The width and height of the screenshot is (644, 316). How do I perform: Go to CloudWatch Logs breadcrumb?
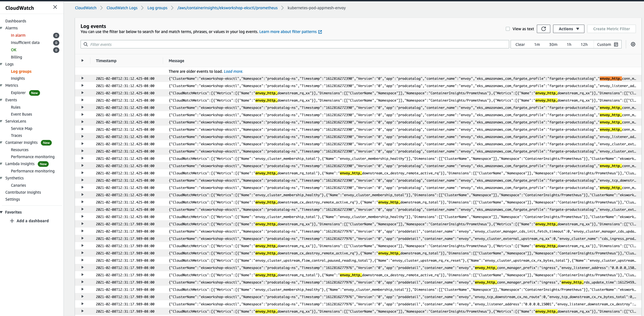coord(122,8)
